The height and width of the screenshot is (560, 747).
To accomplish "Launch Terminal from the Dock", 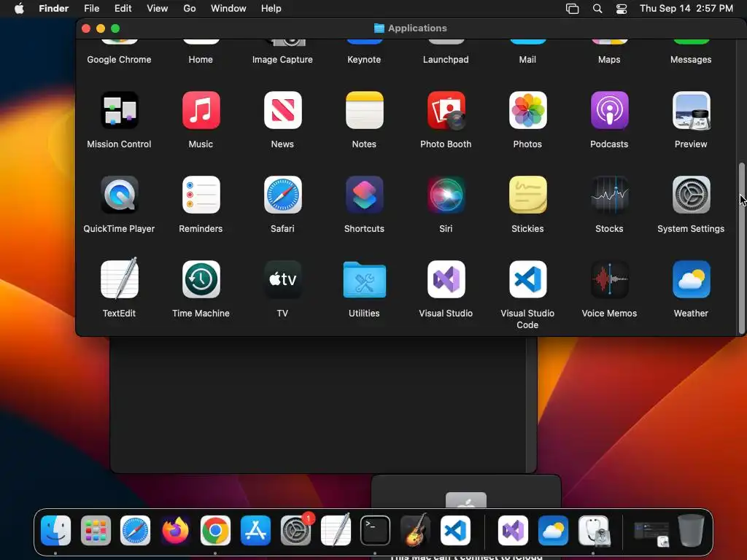I will coord(376,531).
